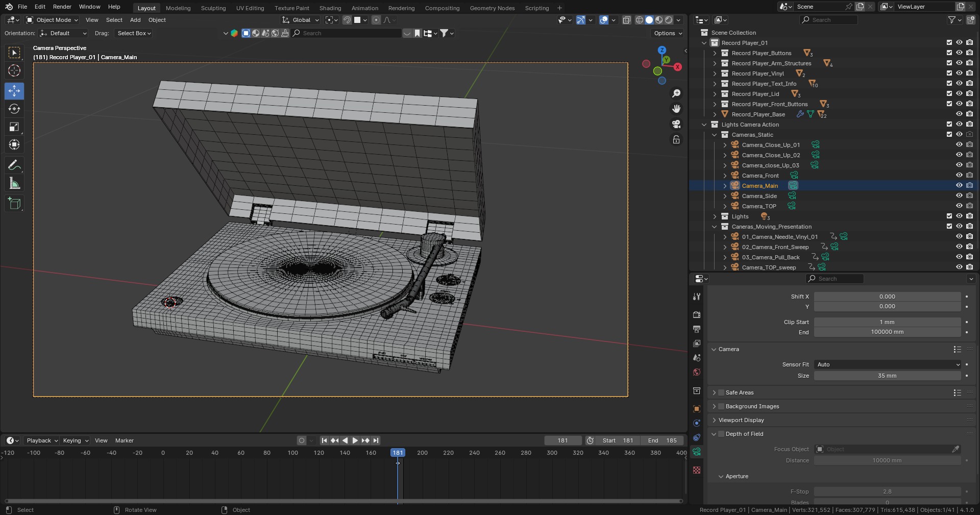The image size is (980, 515).
Task: Open the Object Mode dropdown
Action: pos(52,20)
